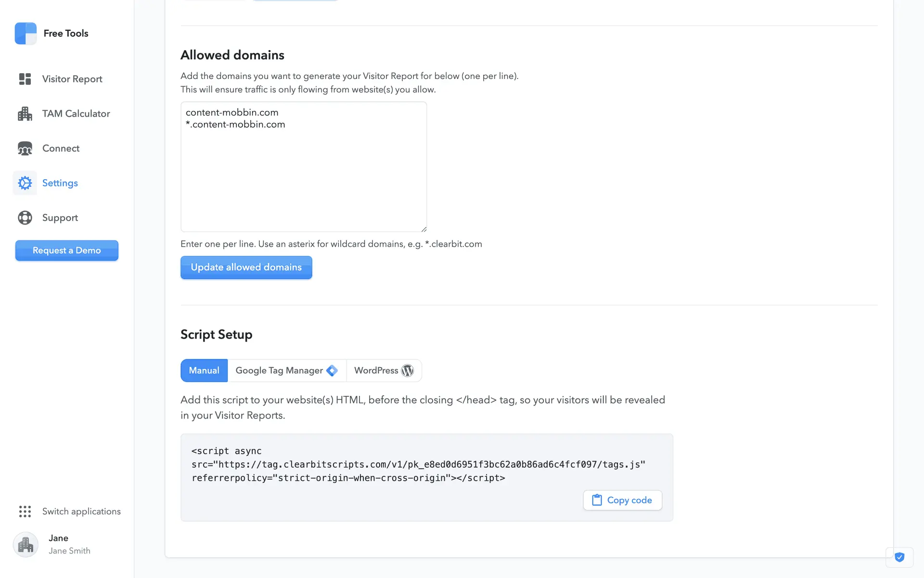Open the Visitor Report dashboard icon
Image resolution: width=924 pixels, height=578 pixels.
click(x=25, y=79)
